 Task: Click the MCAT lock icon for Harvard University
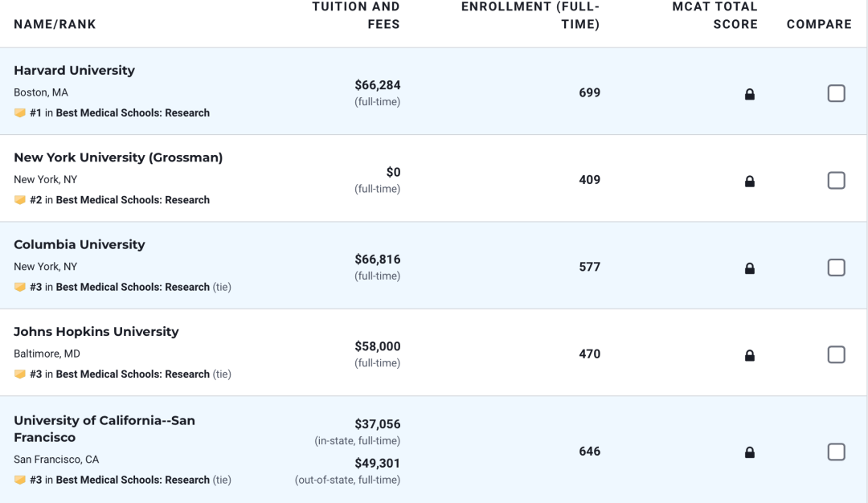pyautogui.click(x=749, y=94)
